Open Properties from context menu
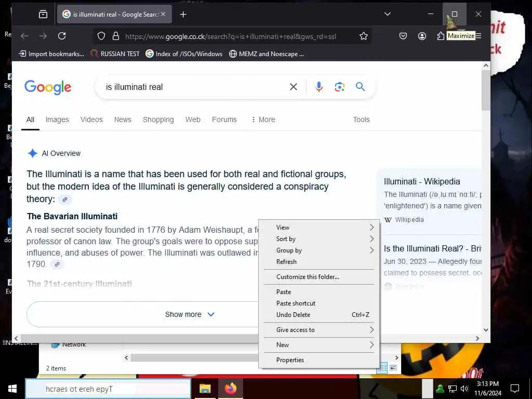 pos(319,360)
